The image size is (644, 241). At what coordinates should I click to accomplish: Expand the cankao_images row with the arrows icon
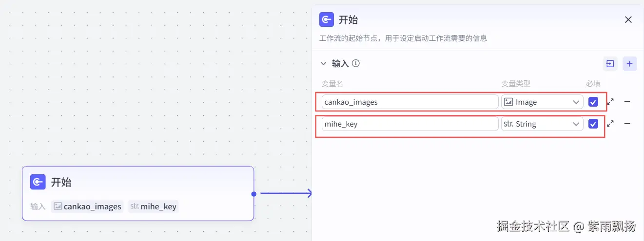(x=610, y=102)
